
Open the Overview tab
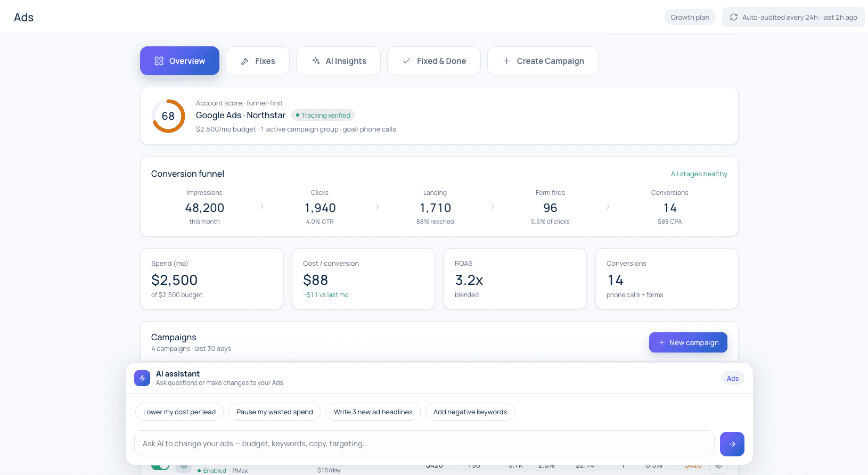point(179,61)
